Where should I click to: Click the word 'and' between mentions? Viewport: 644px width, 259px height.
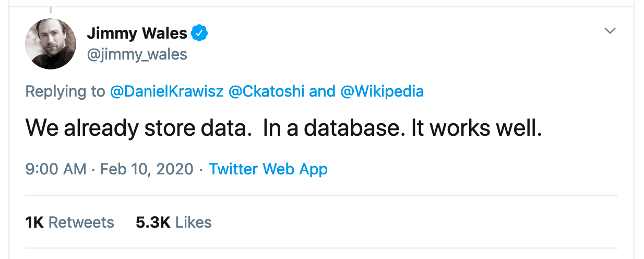pyautogui.click(x=322, y=92)
